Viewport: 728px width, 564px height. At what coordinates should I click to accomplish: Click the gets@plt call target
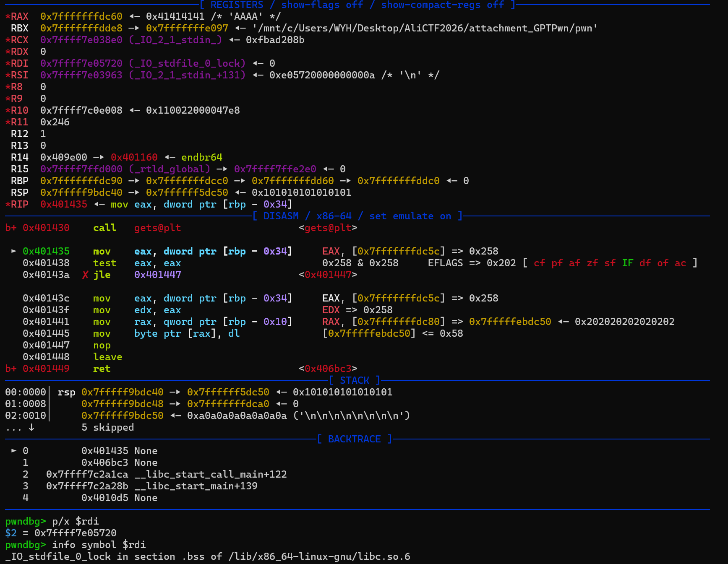tap(157, 228)
